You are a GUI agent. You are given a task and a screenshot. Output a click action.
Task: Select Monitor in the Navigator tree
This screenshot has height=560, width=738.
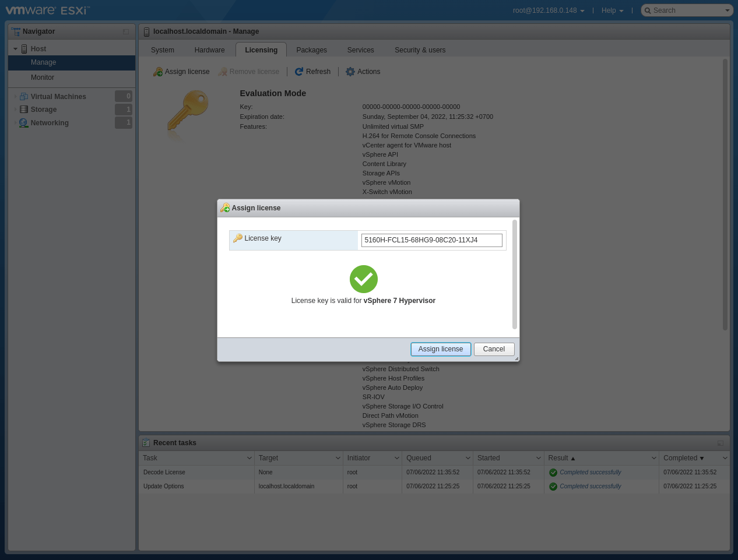[43, 78]
